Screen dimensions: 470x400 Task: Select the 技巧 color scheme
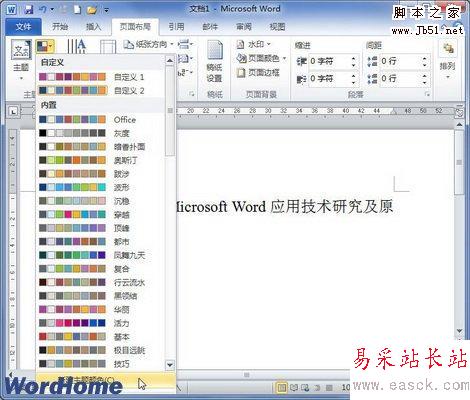tap(100, 364)
